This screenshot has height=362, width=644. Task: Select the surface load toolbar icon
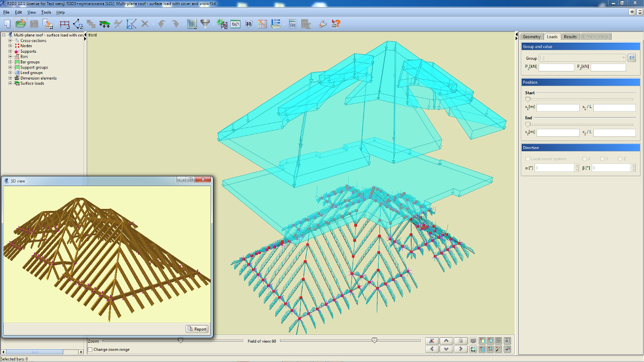coord(104,24)
